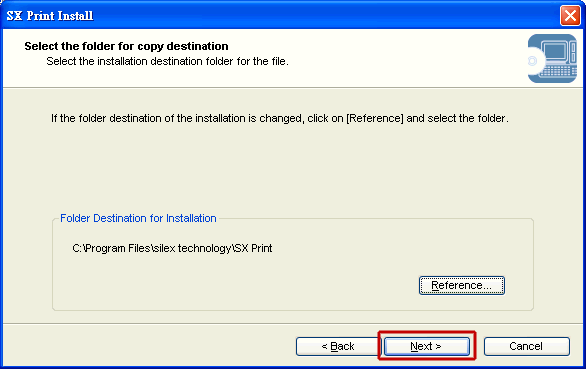Go back using the < Back button
586x369 pixels.
pos(337,346)
